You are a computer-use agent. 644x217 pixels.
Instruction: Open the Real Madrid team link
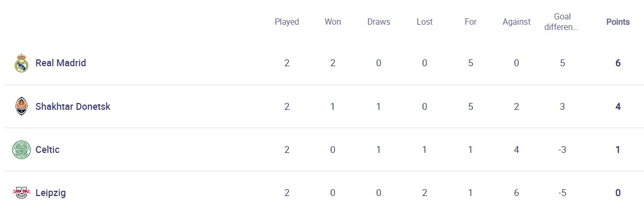(x=61, y=63)
